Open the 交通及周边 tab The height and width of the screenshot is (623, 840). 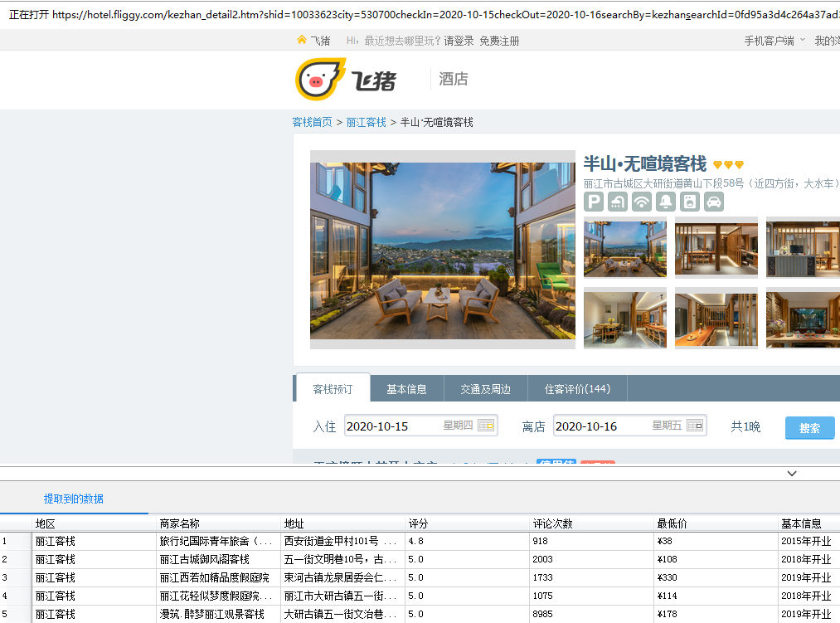point(485,389)
